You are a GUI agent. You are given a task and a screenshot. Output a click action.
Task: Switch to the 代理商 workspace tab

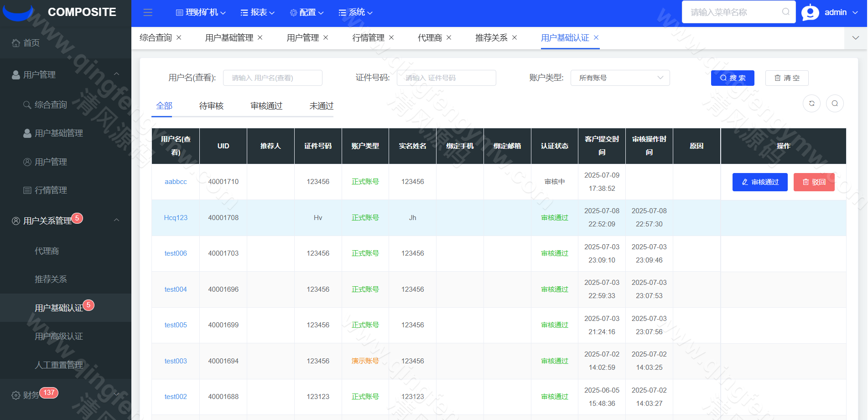pyautogui.click(x=429, y=37)
